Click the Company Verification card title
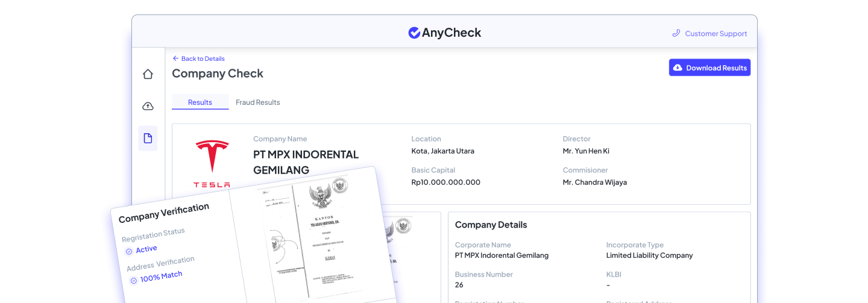The image size is (868, 303). [164, 213]
